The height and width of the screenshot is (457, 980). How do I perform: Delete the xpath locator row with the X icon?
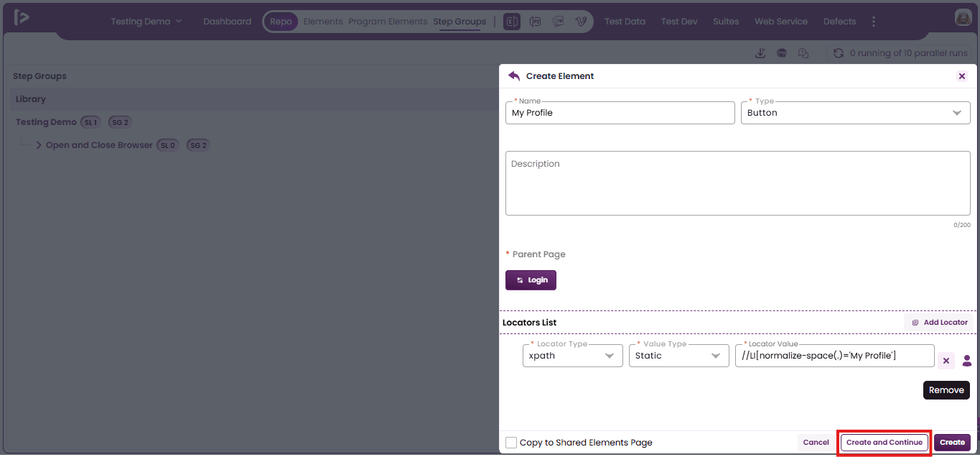pyautogui.click(x=946, y=361)
